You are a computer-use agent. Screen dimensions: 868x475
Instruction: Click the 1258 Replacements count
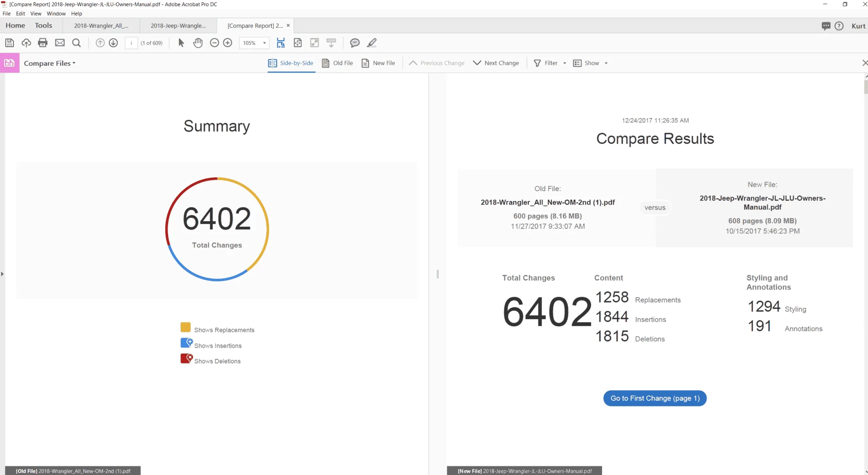[x=612, y=297]
